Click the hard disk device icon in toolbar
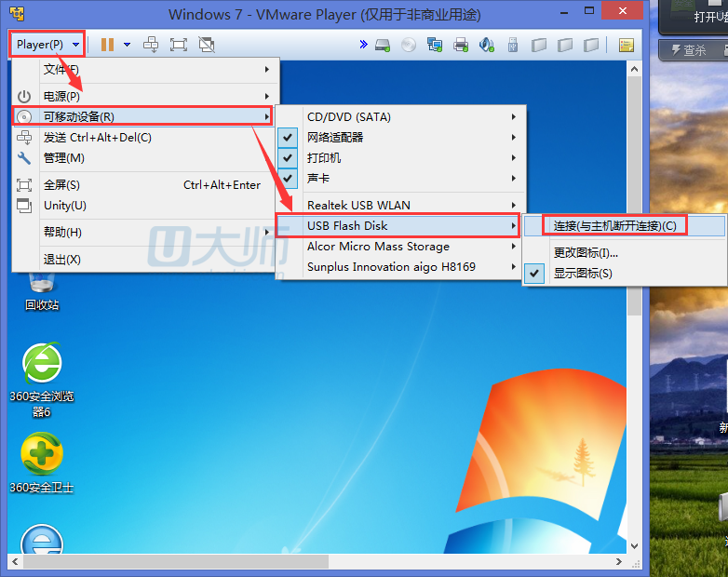728x577 pixels. point(383,45)
